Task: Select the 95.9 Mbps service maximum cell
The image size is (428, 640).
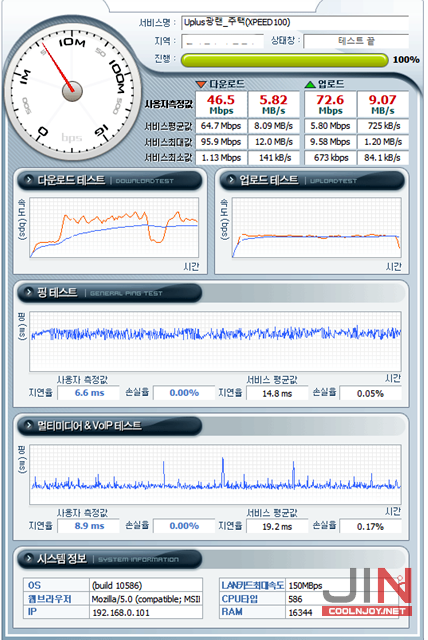Action: [221, 142]
